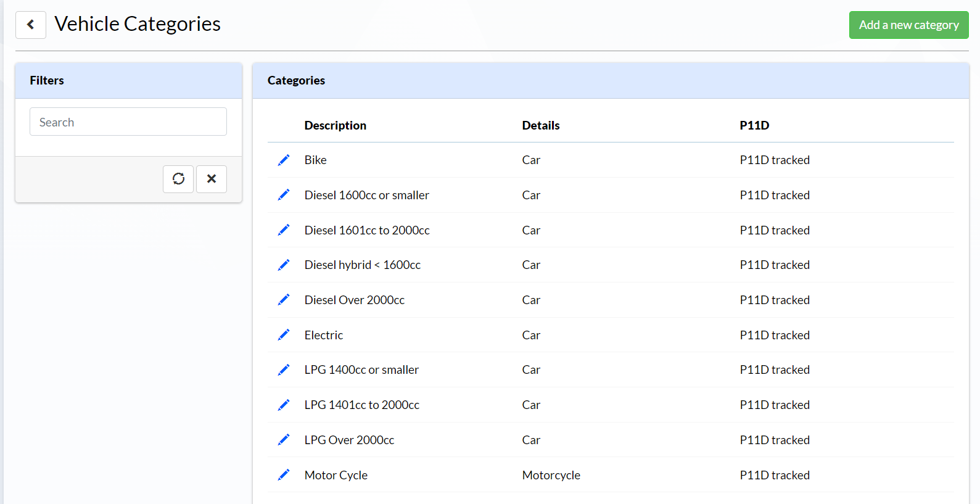Click P11D tracked in the Motor Cycle row
Screen dimensions: 980x504
[775, 475]
